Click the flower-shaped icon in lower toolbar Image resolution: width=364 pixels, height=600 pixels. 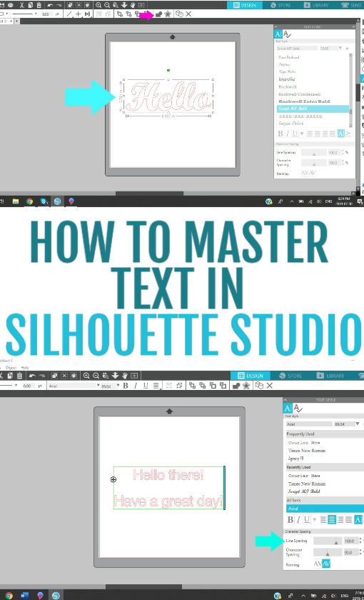pos(246,386)
